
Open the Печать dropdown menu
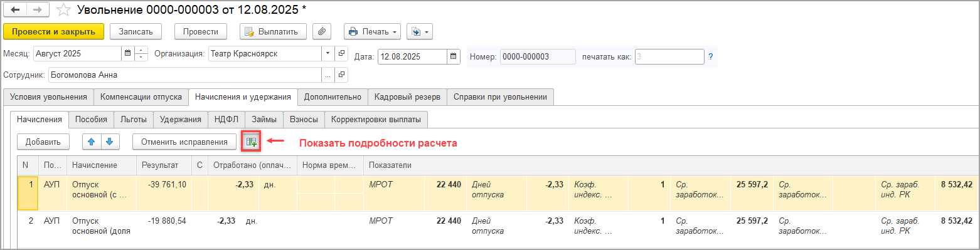point(372,31)
